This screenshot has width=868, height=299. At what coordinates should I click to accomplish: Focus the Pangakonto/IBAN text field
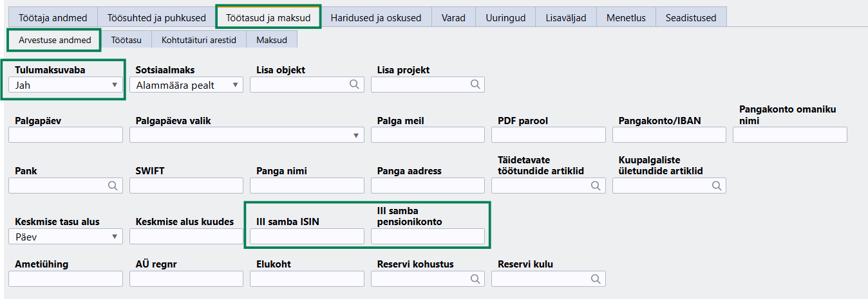pyautogui.click(x=669, y=135)
